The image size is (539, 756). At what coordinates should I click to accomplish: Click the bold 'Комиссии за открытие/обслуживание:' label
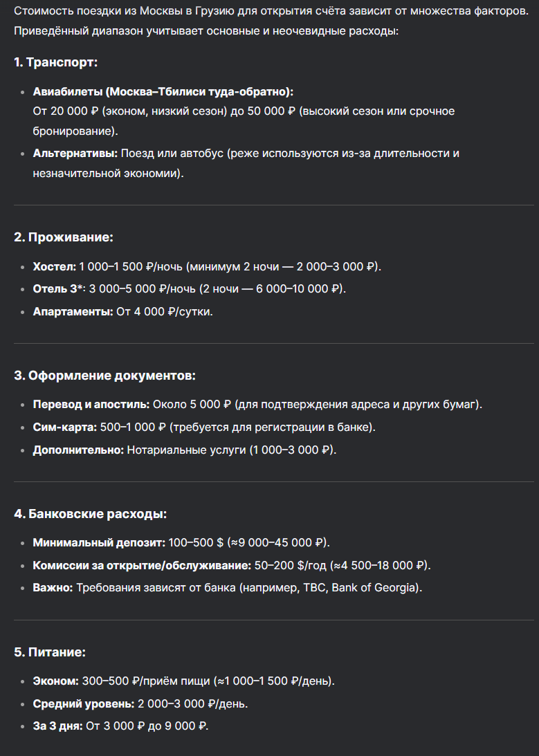coord(142,565)
